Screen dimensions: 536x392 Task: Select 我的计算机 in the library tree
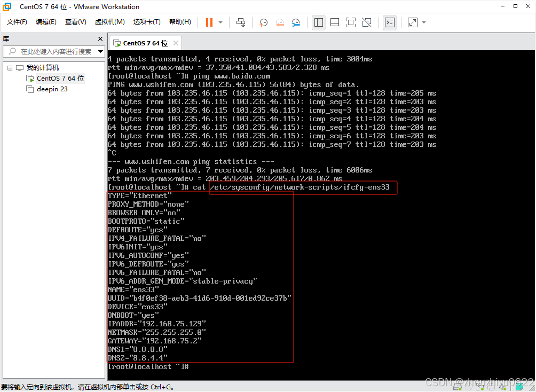pyautogui.click(x=43, y=68)
